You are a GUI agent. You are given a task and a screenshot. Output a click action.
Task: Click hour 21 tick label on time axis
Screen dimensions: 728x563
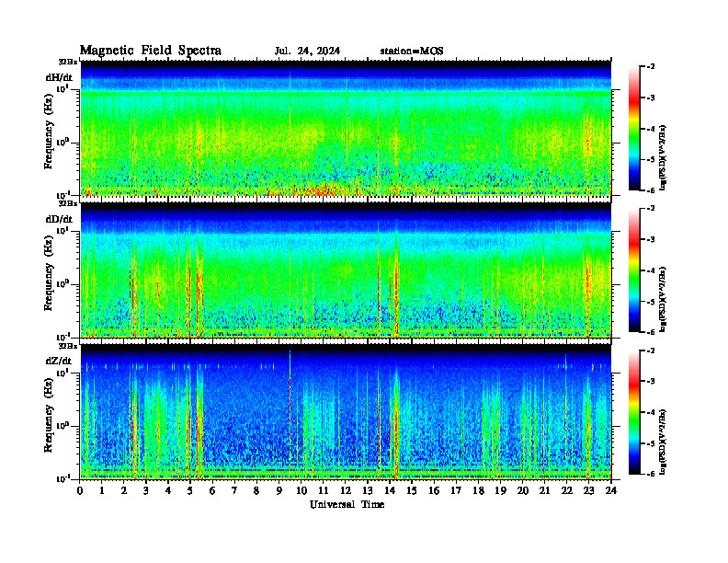coord(544,491)
